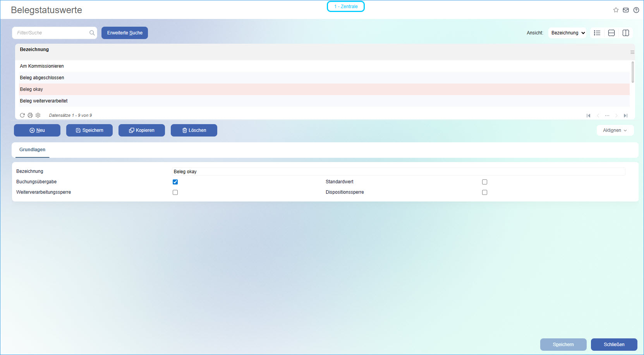Select the 'Beleg weiterverarbeitet' row
The width and height of the screenshot is (644, 355).
click(324, 101)
